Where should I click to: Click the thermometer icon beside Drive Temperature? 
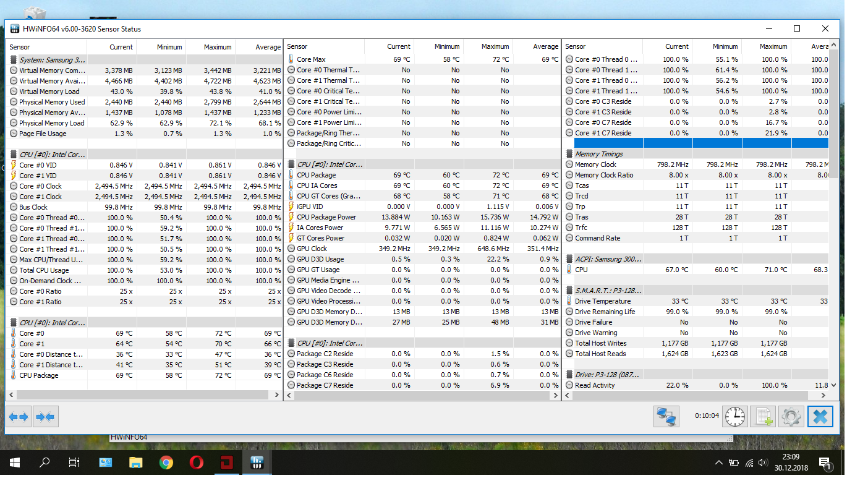(x=569, y=301)
